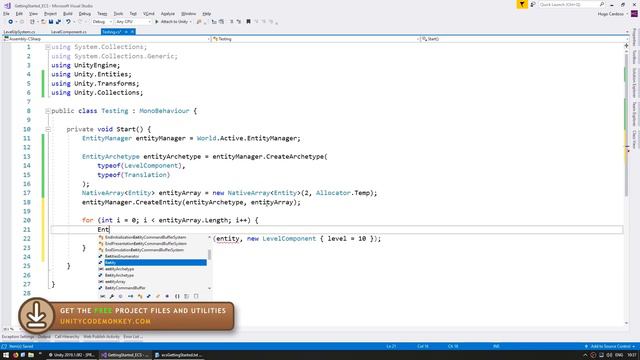This screenshot has height=360, width=640.
Task: Click the vertical editor scrollbar thumb
Action: point(626,124)
